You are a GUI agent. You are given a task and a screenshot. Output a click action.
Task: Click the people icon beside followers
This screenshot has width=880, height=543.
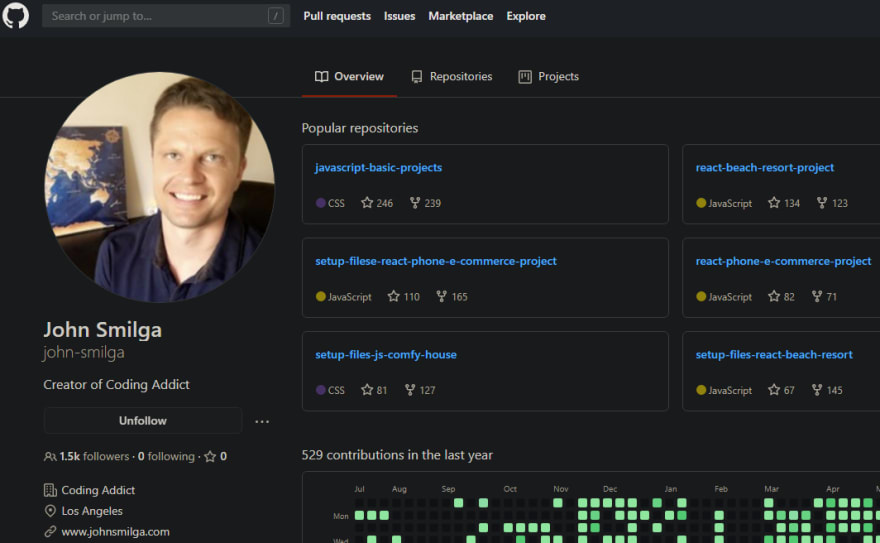(x=50, y=457)
